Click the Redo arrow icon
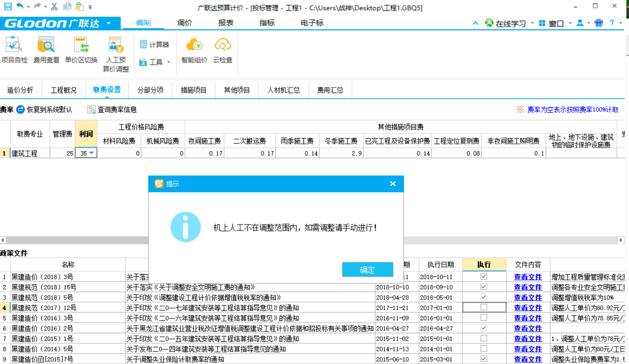Viewport: 629px width, 364px height. 37,6
